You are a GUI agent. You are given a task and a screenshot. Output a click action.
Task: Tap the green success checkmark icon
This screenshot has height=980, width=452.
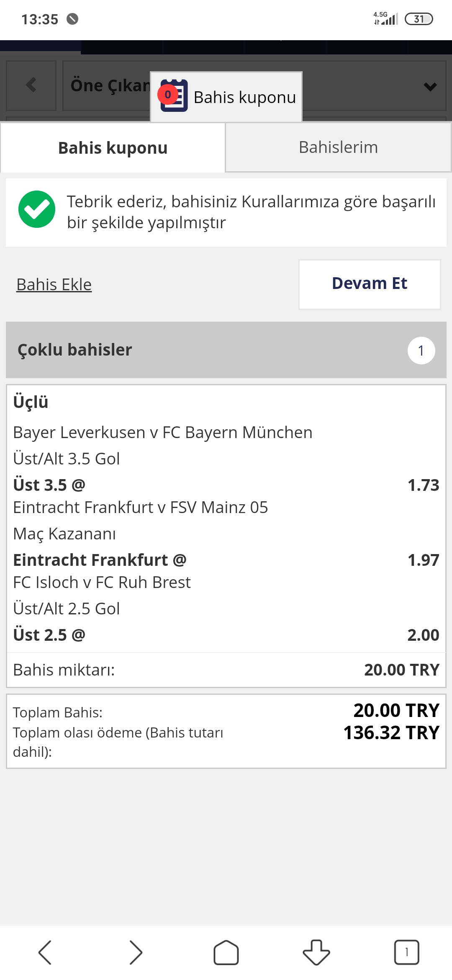(37, 209)
